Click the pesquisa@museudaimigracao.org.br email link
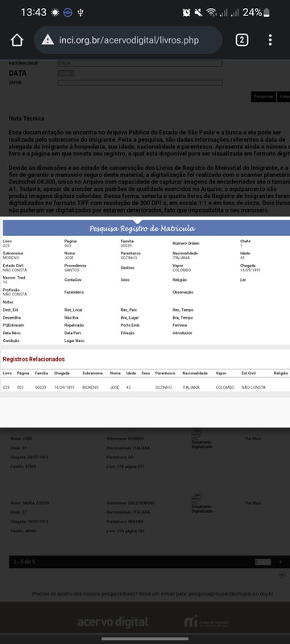The image size is (290, 644). click(230, 593)
